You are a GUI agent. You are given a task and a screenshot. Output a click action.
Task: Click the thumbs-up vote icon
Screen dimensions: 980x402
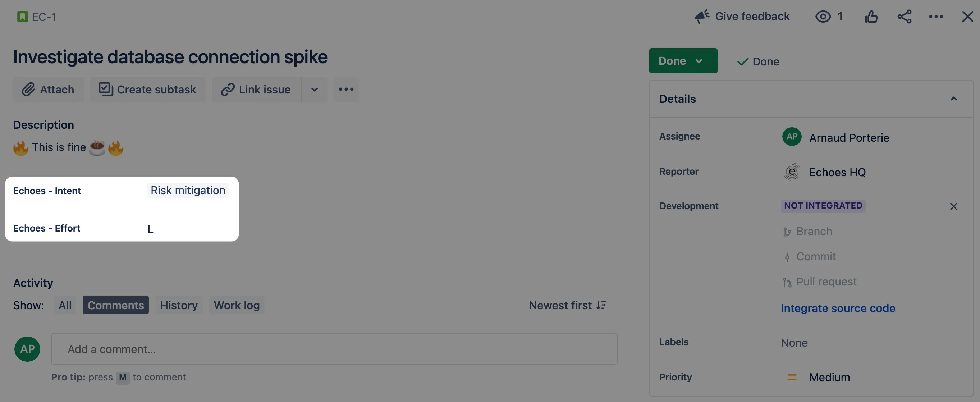pyautogui.click(x=871, y=17)
